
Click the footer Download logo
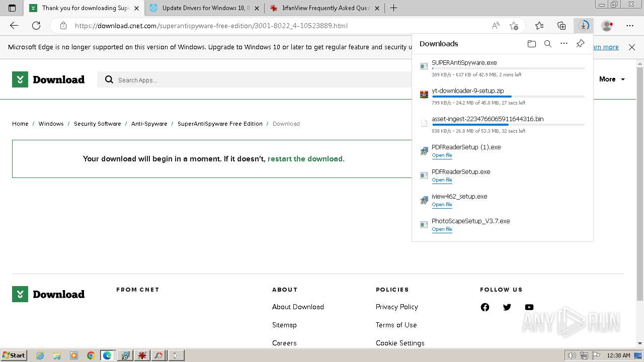pos(48,294)
